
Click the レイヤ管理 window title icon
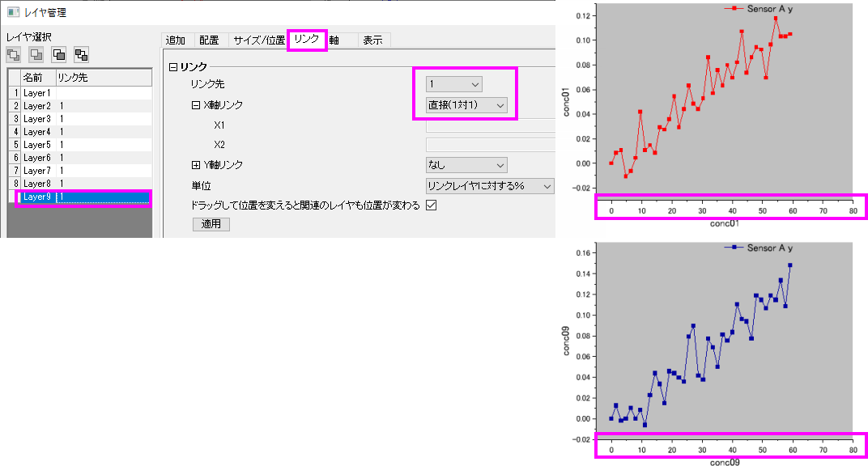pyautogui.click(x=13, y=11)
